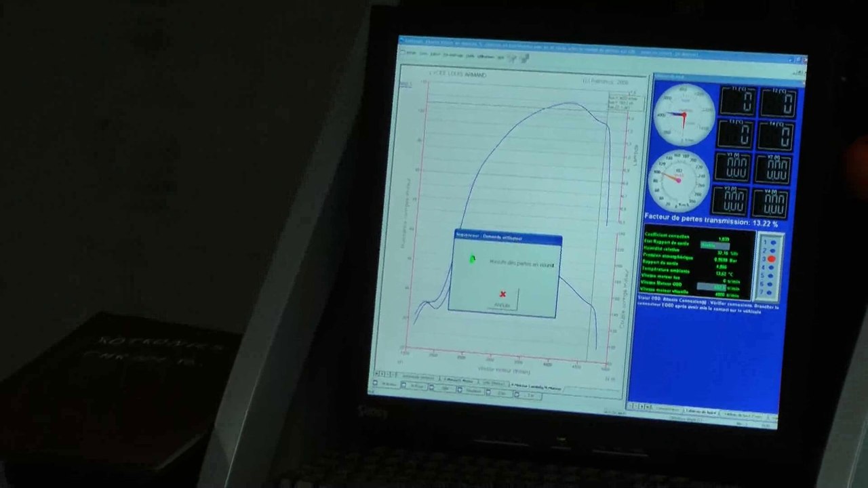Click the Etat Rapport de boîte field
868x488 pixels.
pos(714,245)
